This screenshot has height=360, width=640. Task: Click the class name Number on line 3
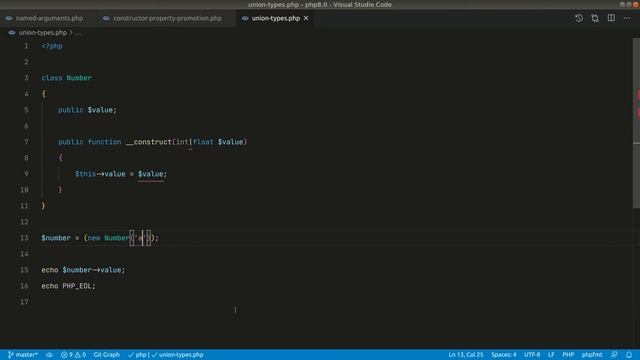[x=79, y=78]
